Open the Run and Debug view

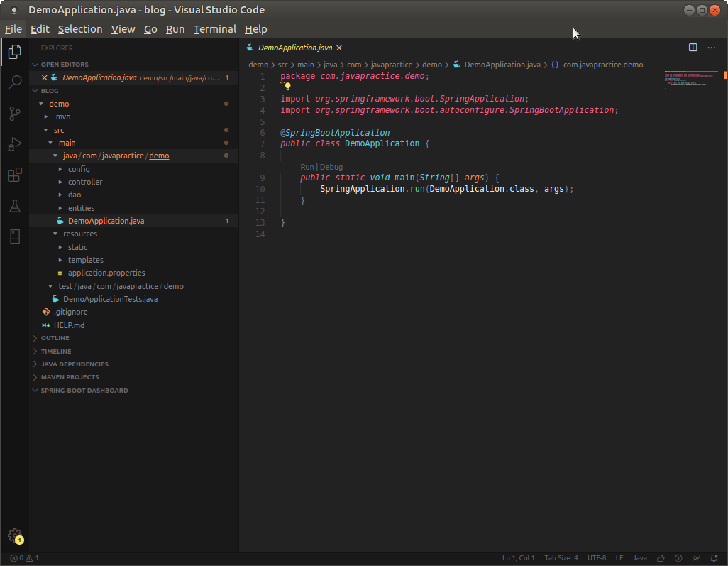pyautogui.click(x=14, y=144)
